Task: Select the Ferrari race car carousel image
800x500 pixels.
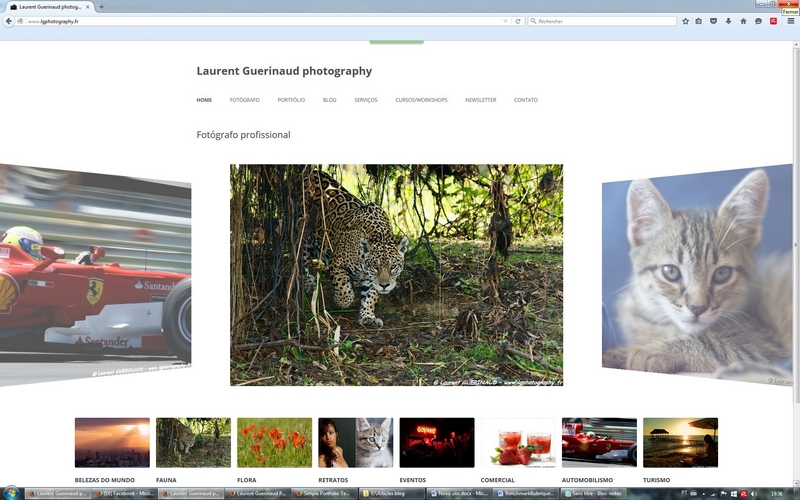Action: pyautogui.click(x=95, y=274)
